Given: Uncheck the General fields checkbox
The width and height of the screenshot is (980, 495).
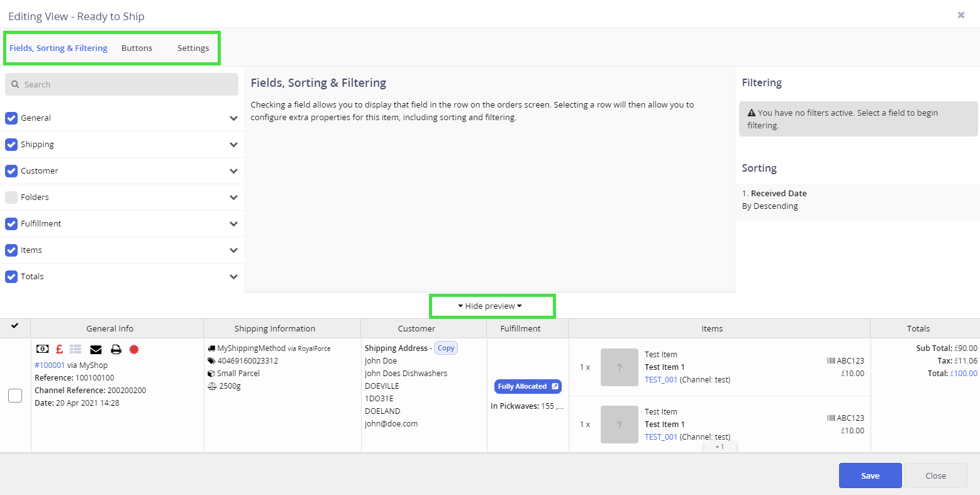Looking at the screenshot, I should click(x=11, y=118).
